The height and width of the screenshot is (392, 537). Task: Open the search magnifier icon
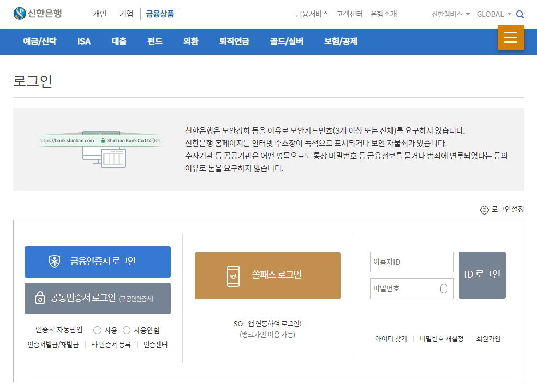[520, 15]
